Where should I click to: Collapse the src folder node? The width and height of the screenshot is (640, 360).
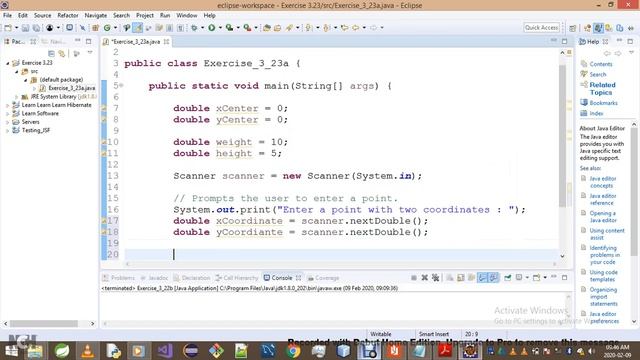(17, 71)
